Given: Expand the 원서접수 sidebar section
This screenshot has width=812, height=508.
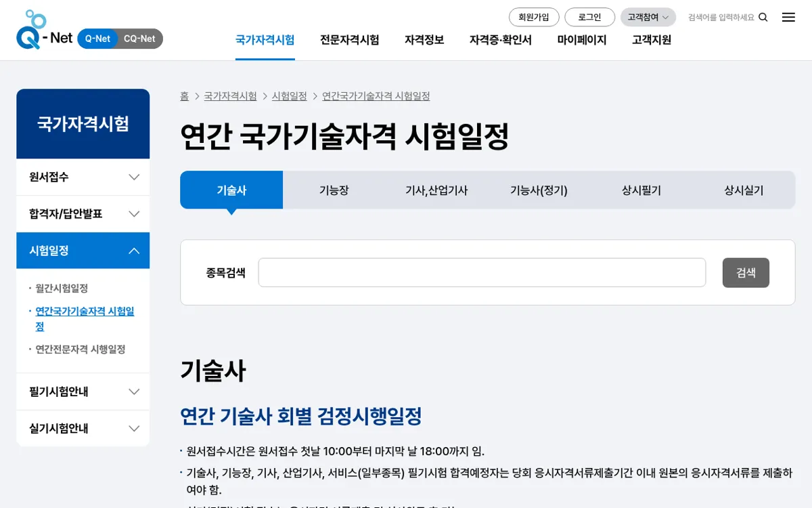Looking at the screenshot, I should click(x=83, y=177).
